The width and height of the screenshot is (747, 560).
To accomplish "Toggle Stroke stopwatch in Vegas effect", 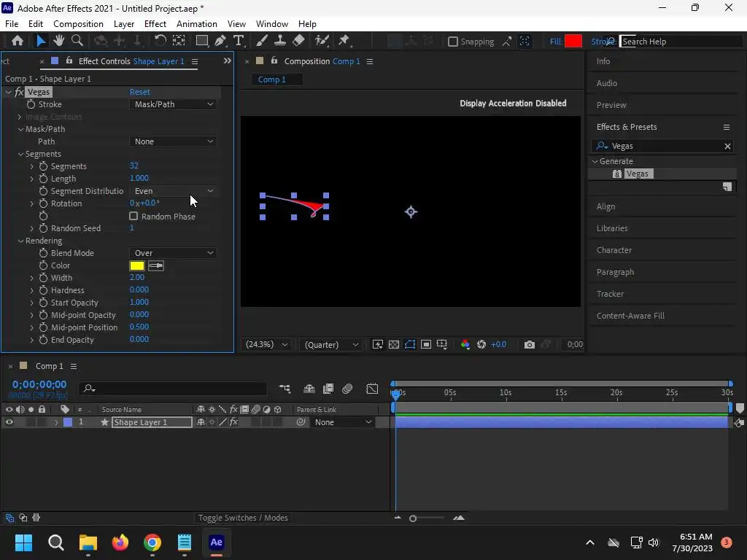I will [31, 104].
